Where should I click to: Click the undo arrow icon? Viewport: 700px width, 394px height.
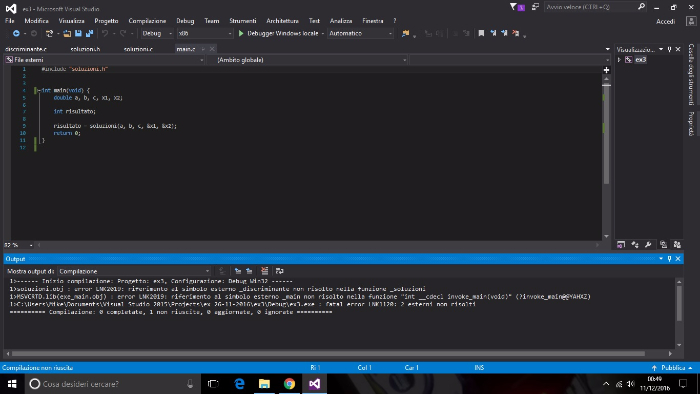point(105,33)
